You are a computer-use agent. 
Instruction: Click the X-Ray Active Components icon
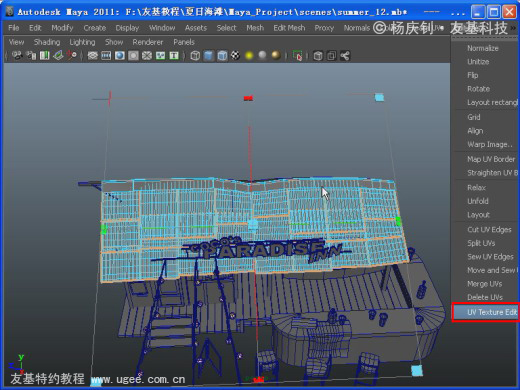click(331, 55)
